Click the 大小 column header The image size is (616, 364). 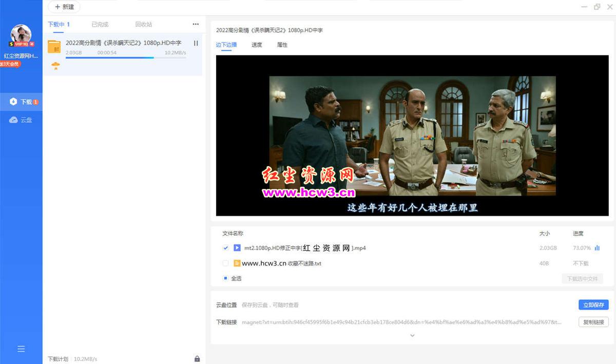coord(544,234)
